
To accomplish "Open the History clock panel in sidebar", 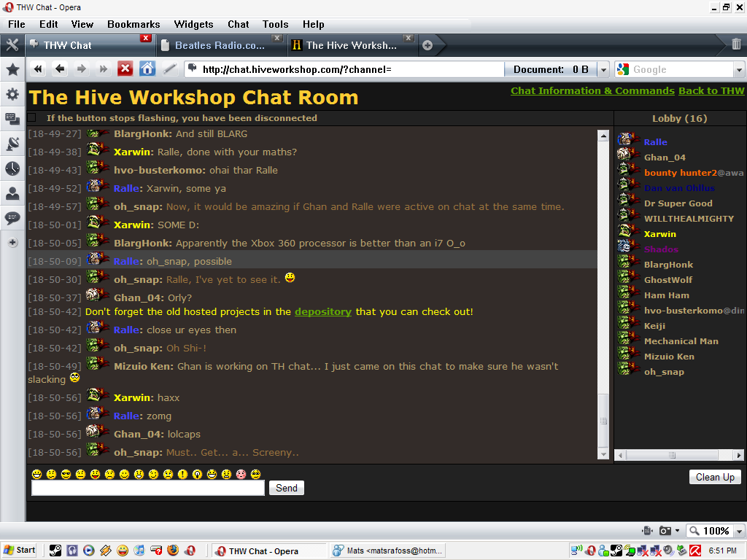I will tap(12, 168).
